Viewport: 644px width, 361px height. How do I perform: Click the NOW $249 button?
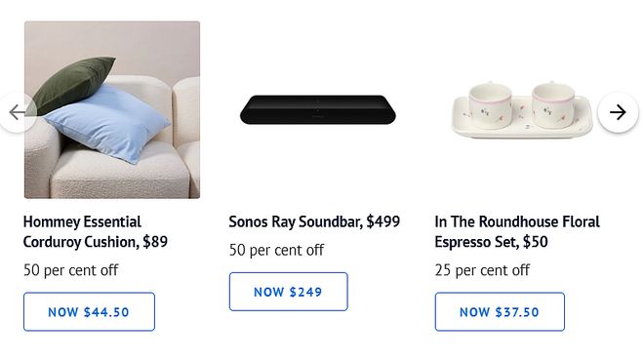tap(288, 292)
